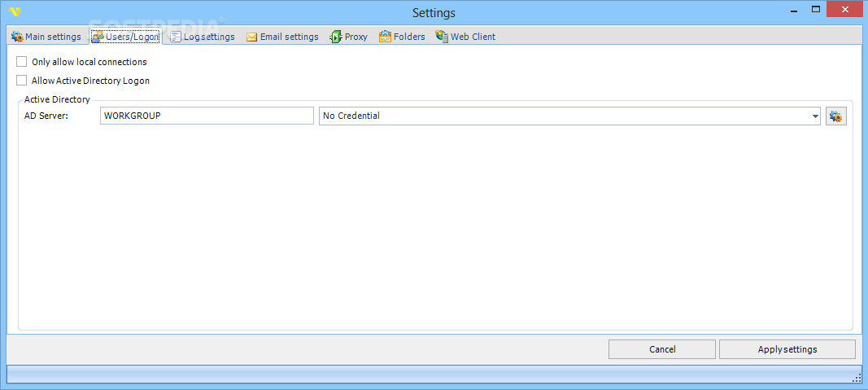This screenshot has height=390, width=868.
Task: Select the Users/Logon tab
Action: click(125, 37)
